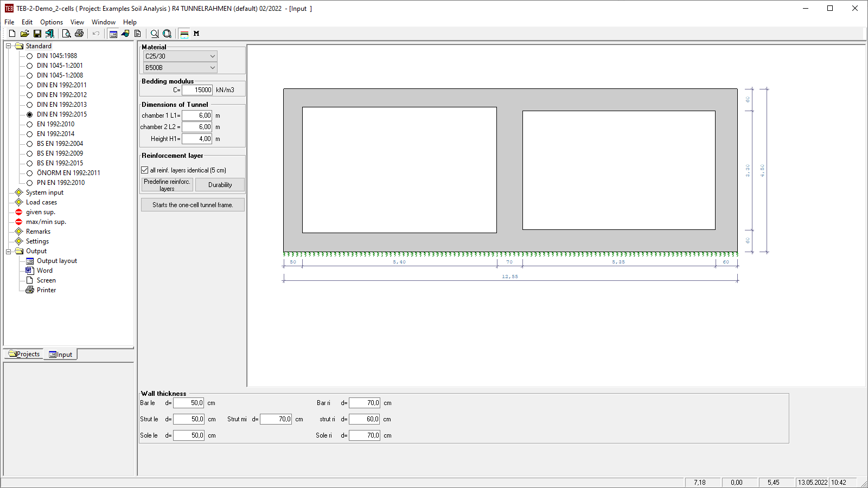Click Starts the one-cell tunnel frame button
This screenshot has width=868, height=488.
click(x=193, y=205)
